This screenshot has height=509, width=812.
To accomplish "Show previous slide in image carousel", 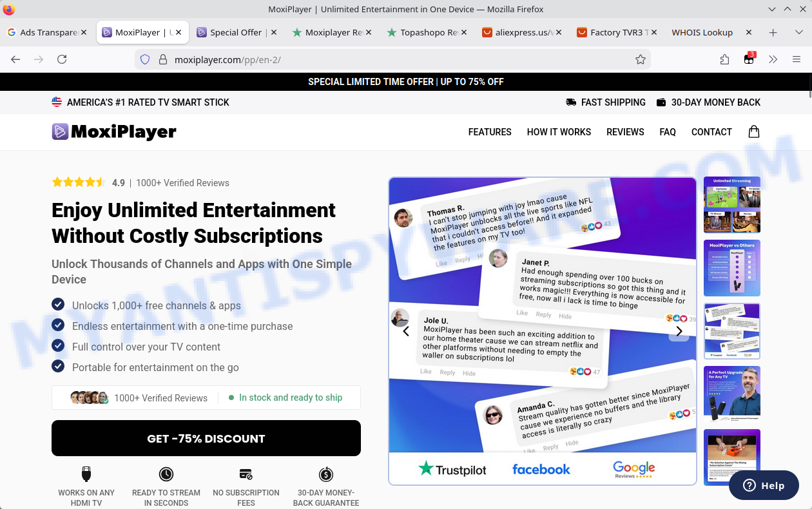I will 406,331.
